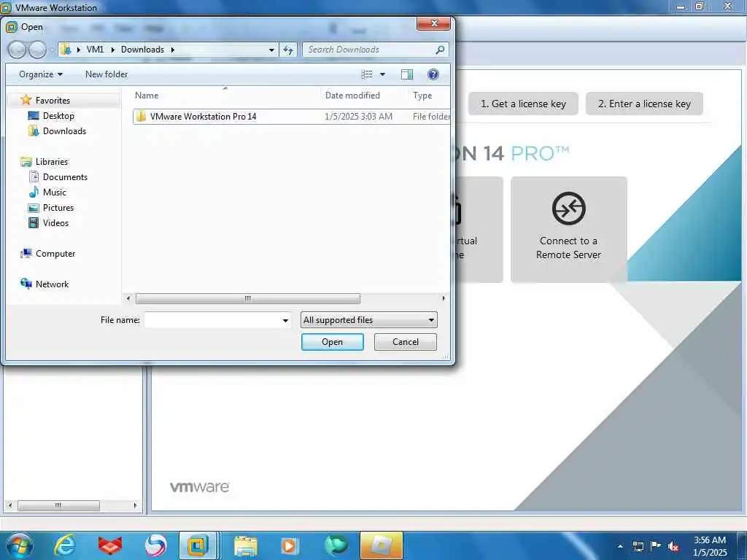Click the Open button
The height and width of the screenshot is (560, 747).
[332, 342]
